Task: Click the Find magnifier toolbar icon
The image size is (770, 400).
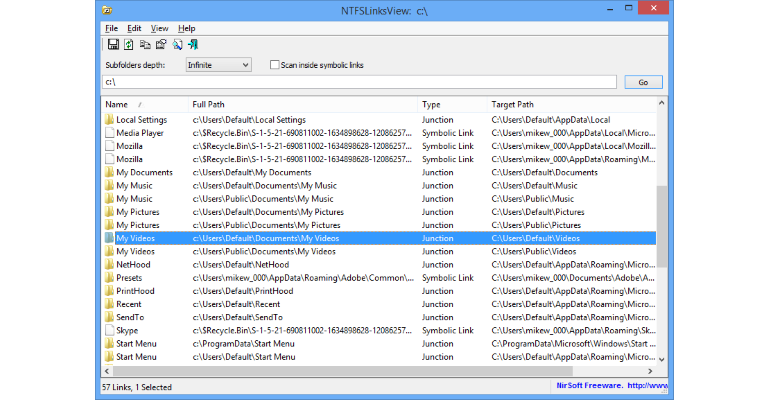Action: click(x=177, y=45)
